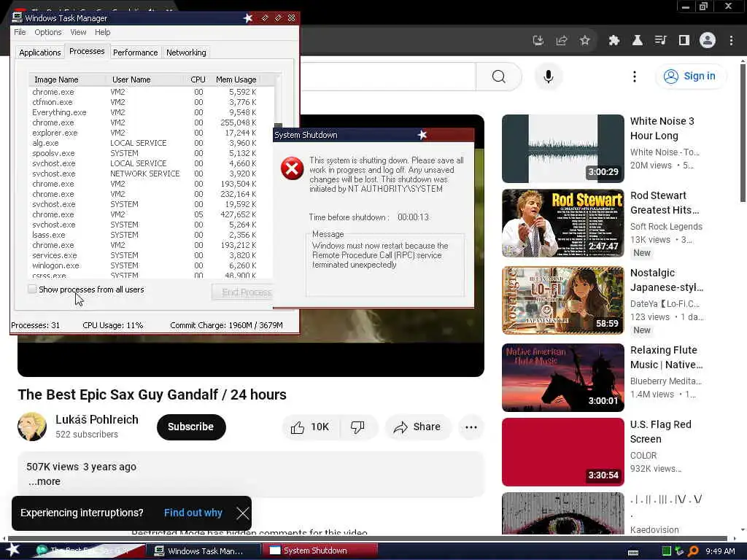This screenshot has height=560, width=747.
Task: Open Chrome media control icon
Action: click(x=660, y=41)
